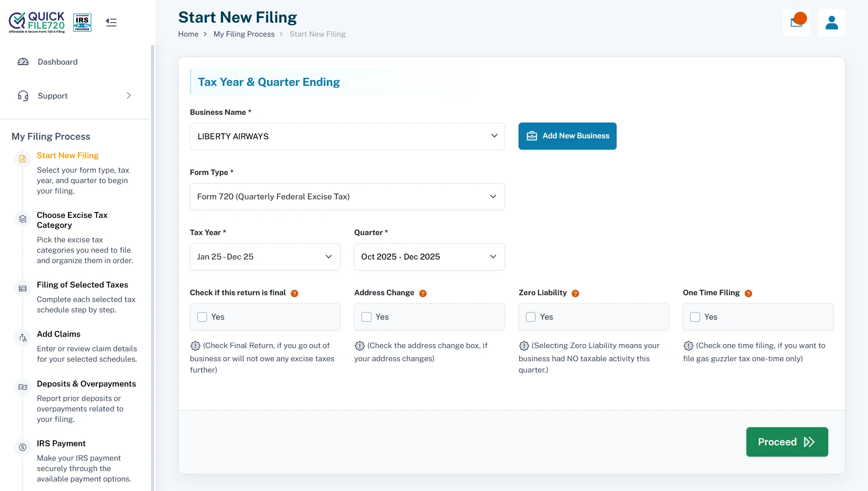Open the Dashboard from the sidebar
This screenshot has height=491, width=868.
pos(57,61)
